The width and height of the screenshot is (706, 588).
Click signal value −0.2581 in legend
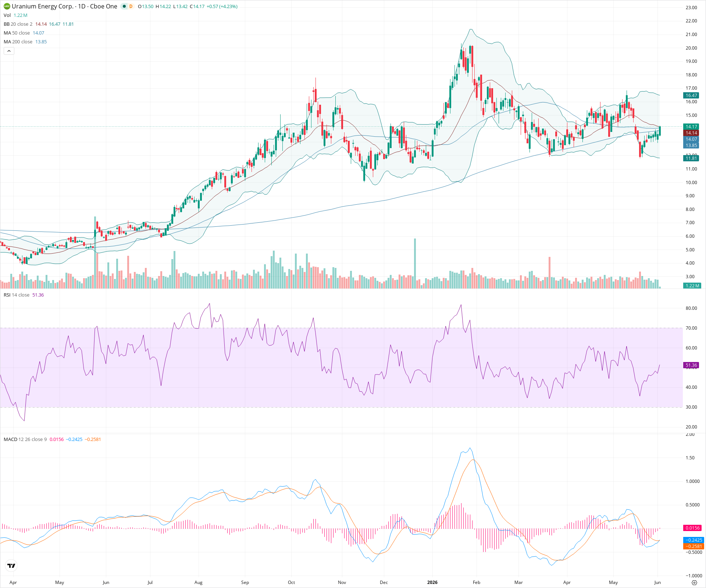(93, 439)
